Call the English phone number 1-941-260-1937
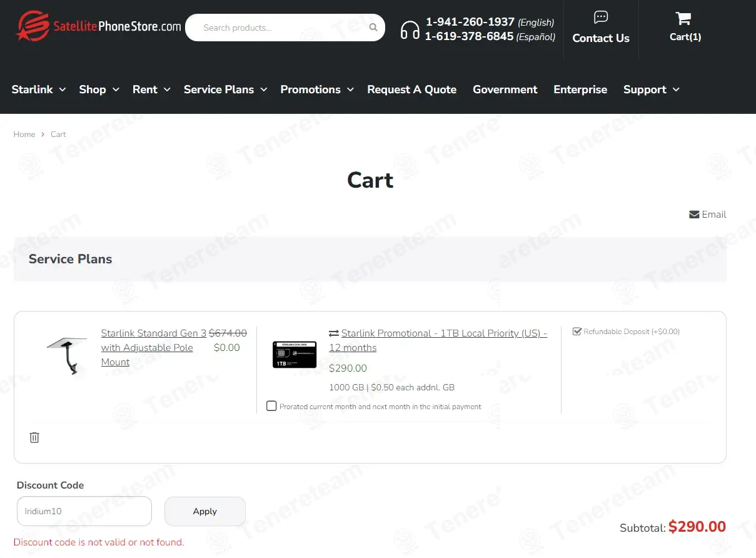 click(x=470, y=22)
